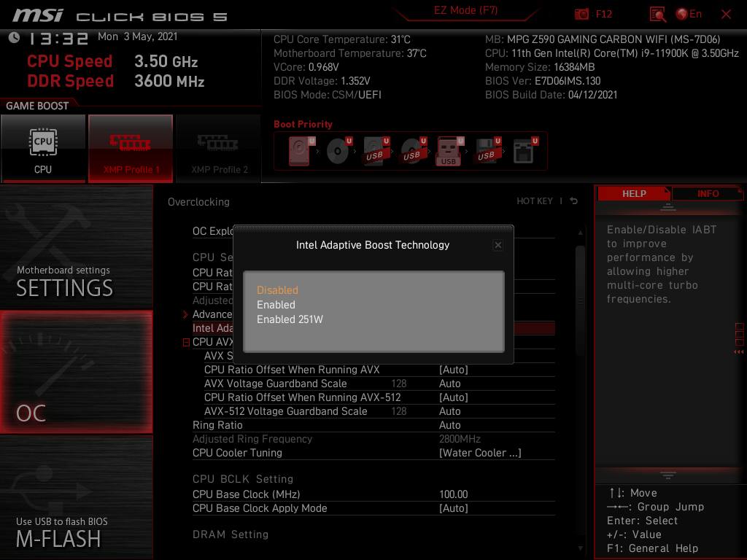Click the side panel triple-arrow toggle
The image size is (747, 560).
tap(739, 352)
